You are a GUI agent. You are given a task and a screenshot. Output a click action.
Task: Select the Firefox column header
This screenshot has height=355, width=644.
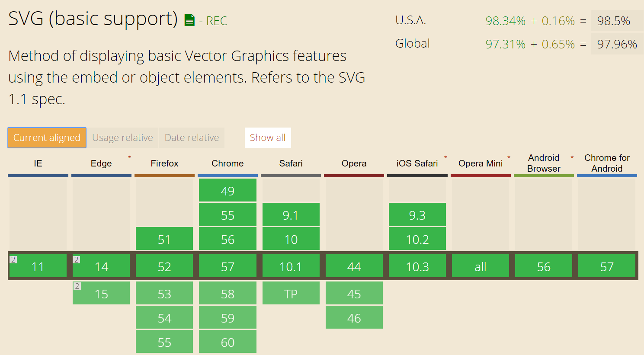coord(164,163)
